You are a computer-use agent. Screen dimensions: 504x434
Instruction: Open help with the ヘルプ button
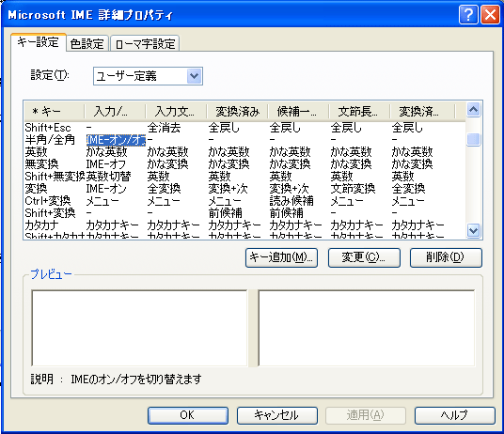(x=455, y=415)
